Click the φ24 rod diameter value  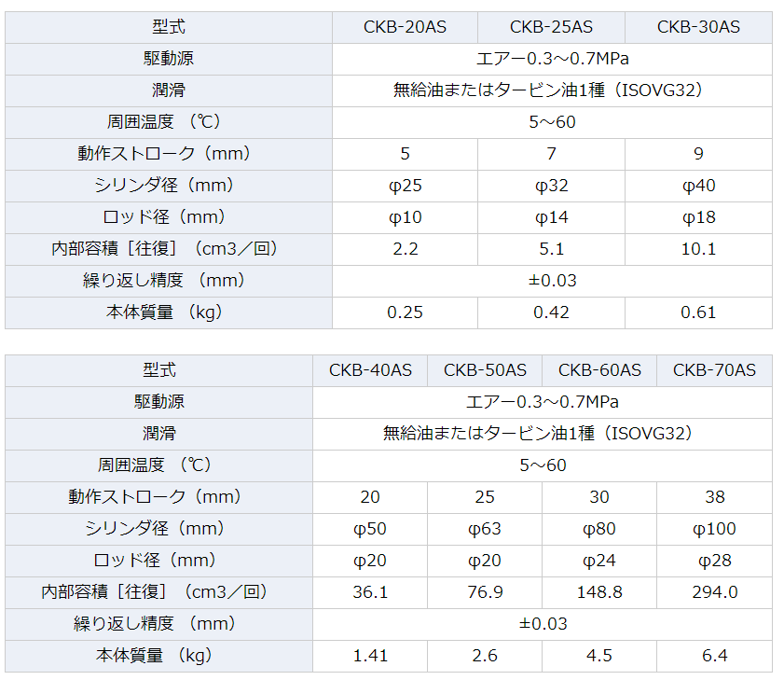click(x=599, y=561)
